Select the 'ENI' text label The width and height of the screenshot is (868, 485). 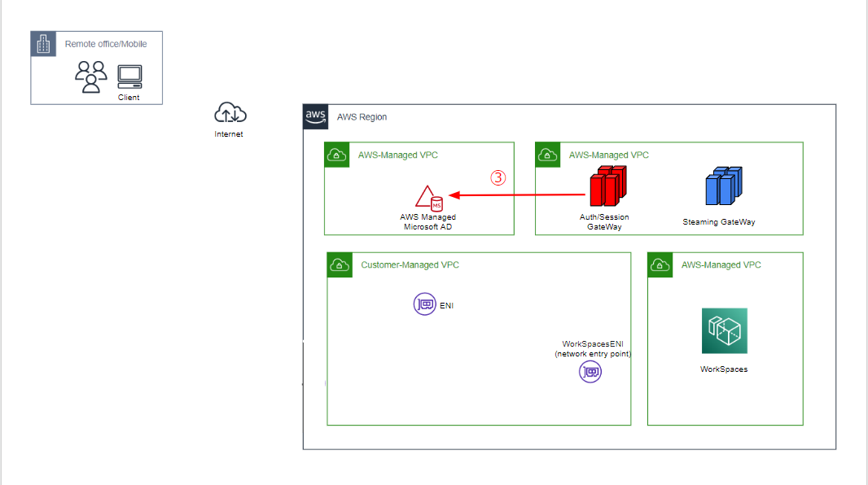pos(447,305)
